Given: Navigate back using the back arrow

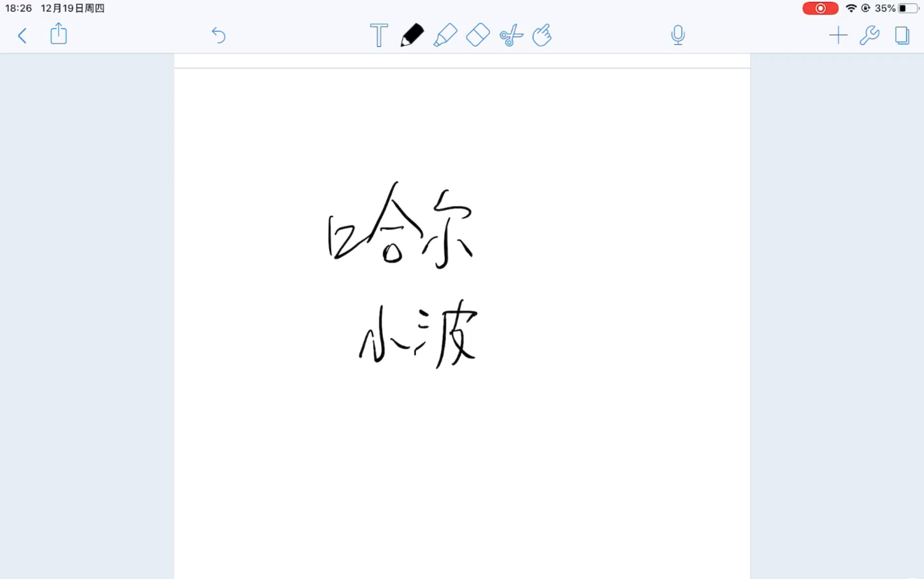Looking at the screenshot, I should click(22, 34).
